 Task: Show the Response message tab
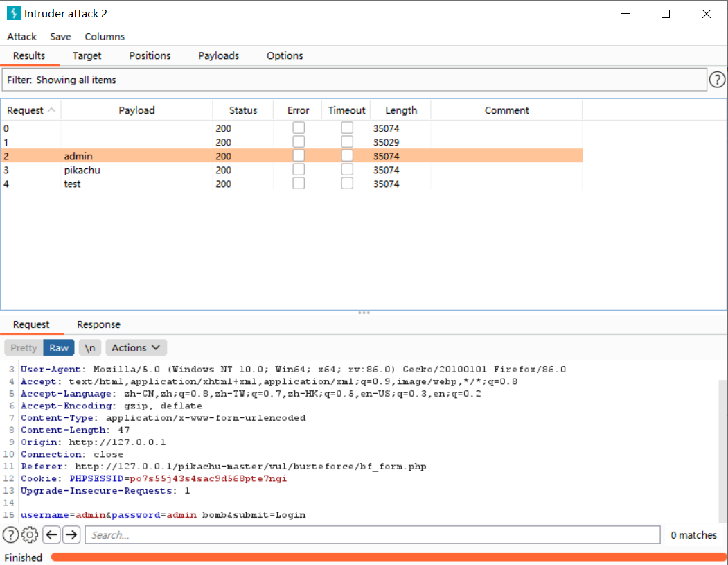(x=98, y=324)
